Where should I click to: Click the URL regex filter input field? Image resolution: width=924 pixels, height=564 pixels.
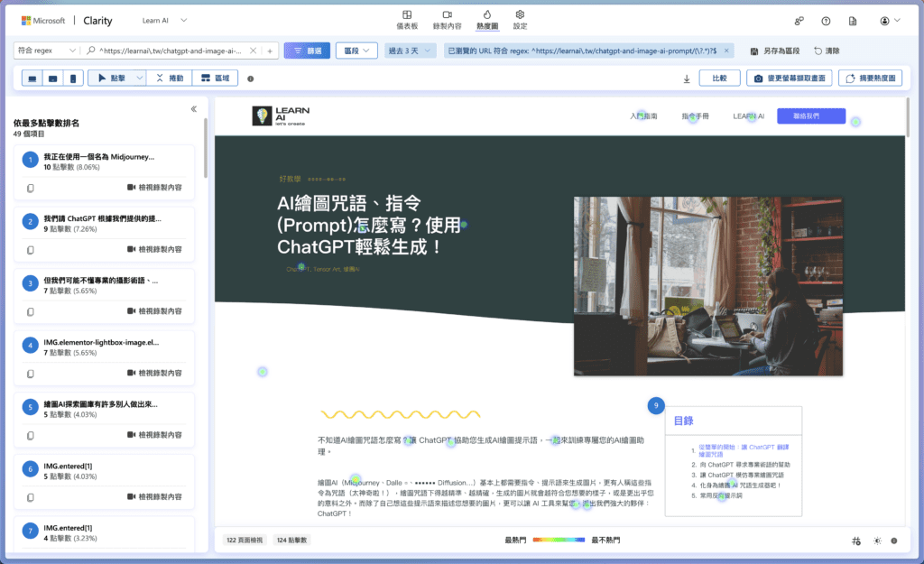point(171,51)
